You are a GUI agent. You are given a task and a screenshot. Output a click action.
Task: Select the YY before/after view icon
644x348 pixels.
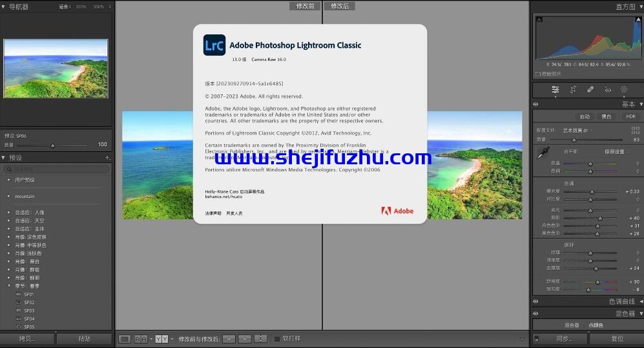pos(161,339)
